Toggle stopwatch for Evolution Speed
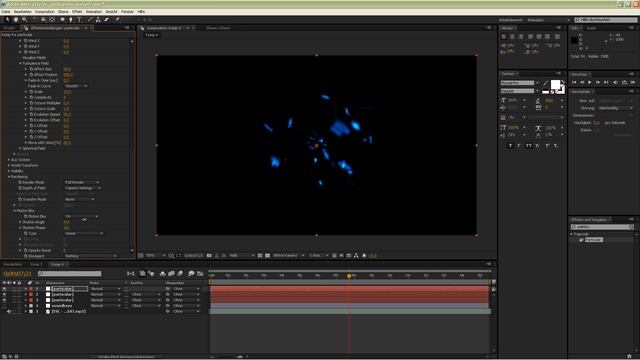Viewport: 640px width, 360px height. (31, 114)
